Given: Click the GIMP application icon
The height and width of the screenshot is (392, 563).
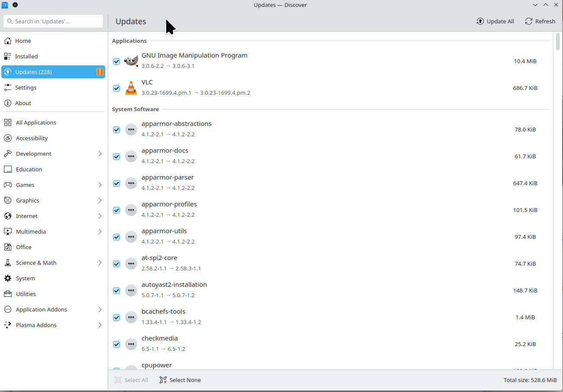Looking at the screenshot, I should click(x=131, y=61).
